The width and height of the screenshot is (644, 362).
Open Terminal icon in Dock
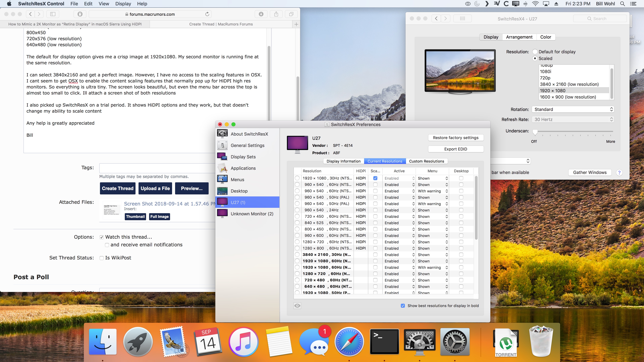point(384,342)
